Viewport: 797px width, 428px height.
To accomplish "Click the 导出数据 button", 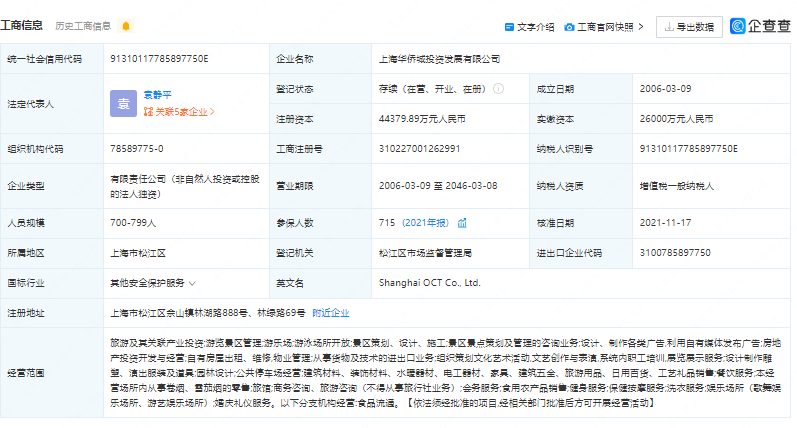I will [x=689, y=27].
